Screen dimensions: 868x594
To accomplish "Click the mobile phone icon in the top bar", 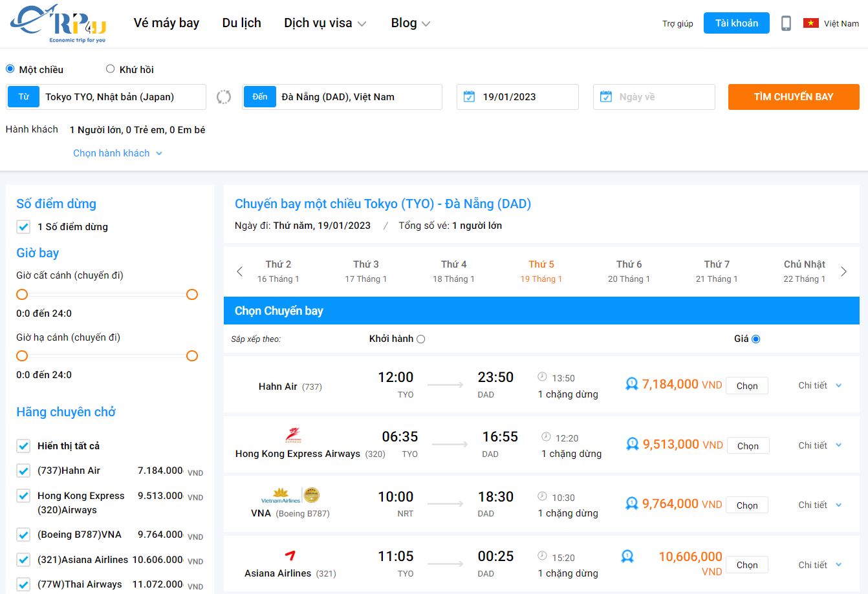I will pyautogui.click(x=787, y=23).
